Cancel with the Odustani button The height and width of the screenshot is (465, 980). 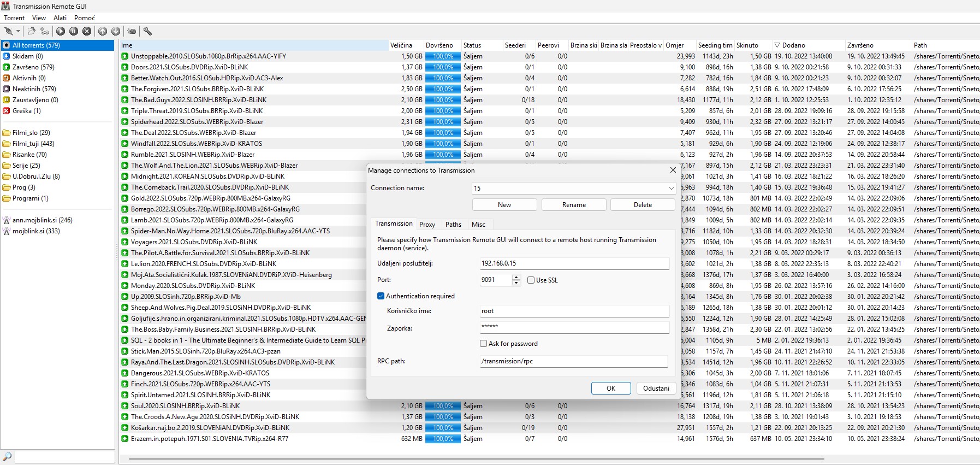coord(656,389)
